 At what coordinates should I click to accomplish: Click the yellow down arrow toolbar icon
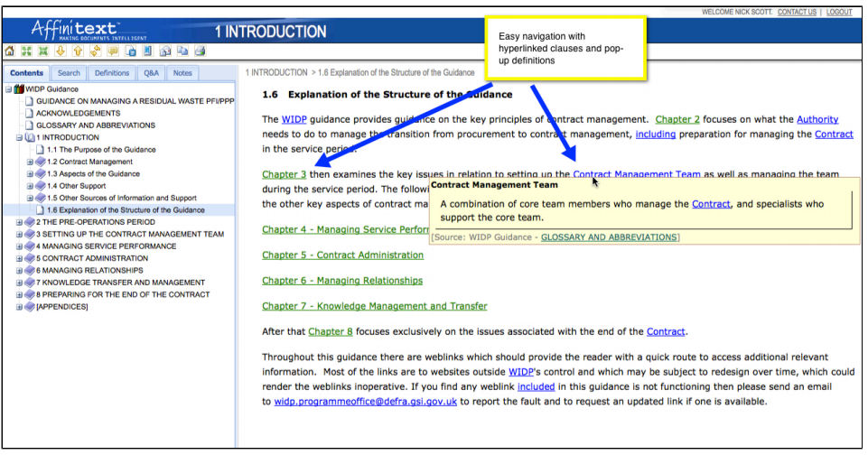61,51
